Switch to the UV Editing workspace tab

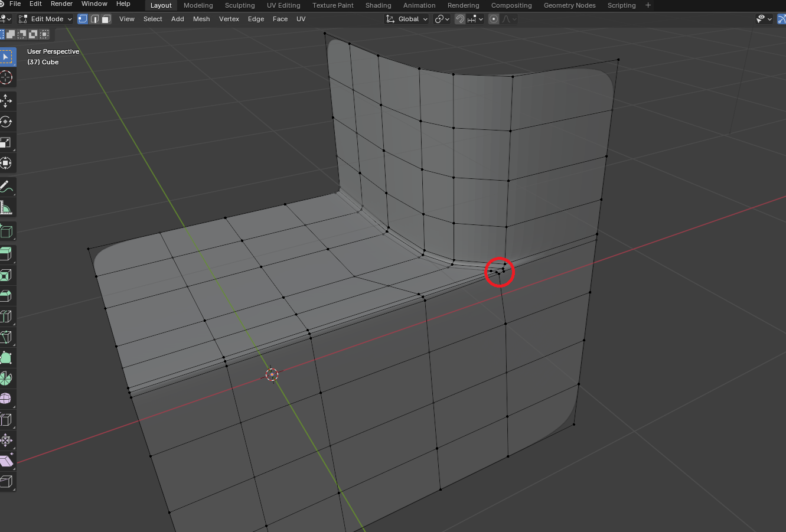[x=283, y=5]
